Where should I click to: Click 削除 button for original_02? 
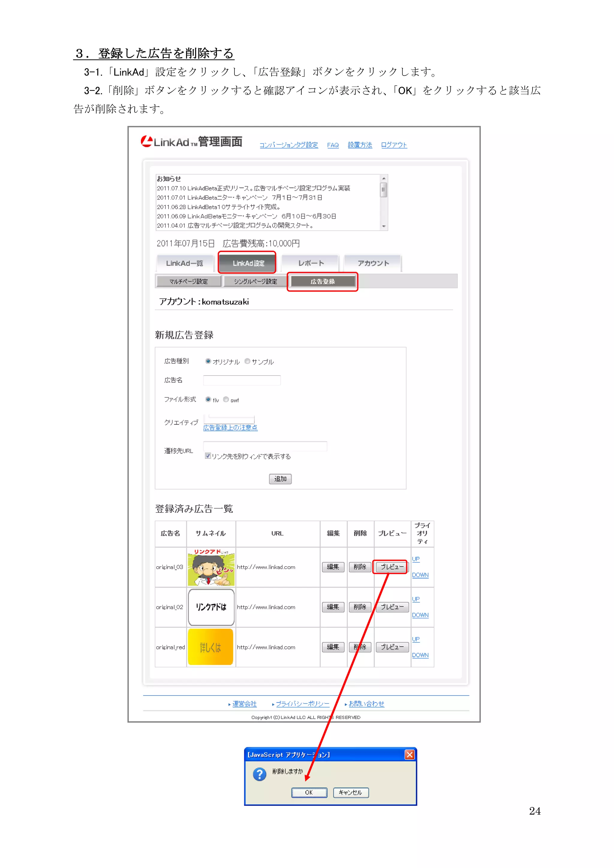coord(360,607)
